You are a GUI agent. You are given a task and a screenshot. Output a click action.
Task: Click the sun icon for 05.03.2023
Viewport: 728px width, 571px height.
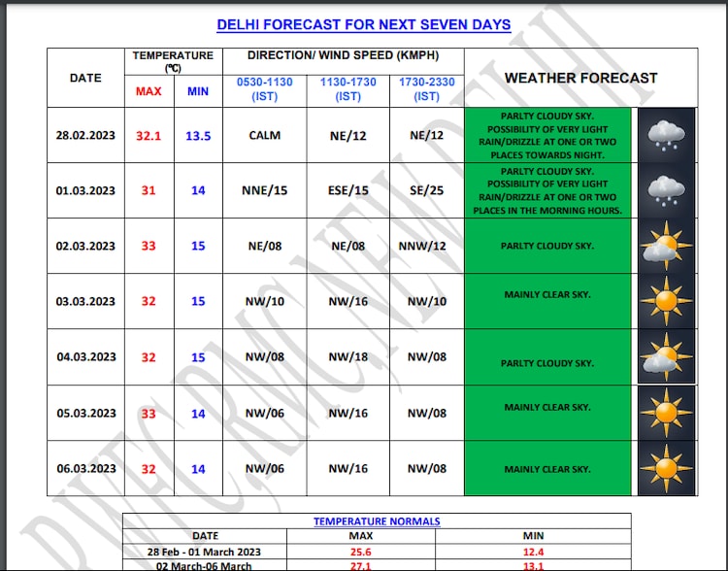665,413
